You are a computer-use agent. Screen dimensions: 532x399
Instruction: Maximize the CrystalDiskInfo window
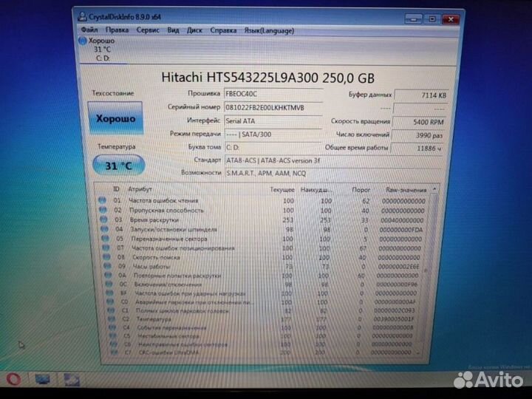tap(432, 19)
